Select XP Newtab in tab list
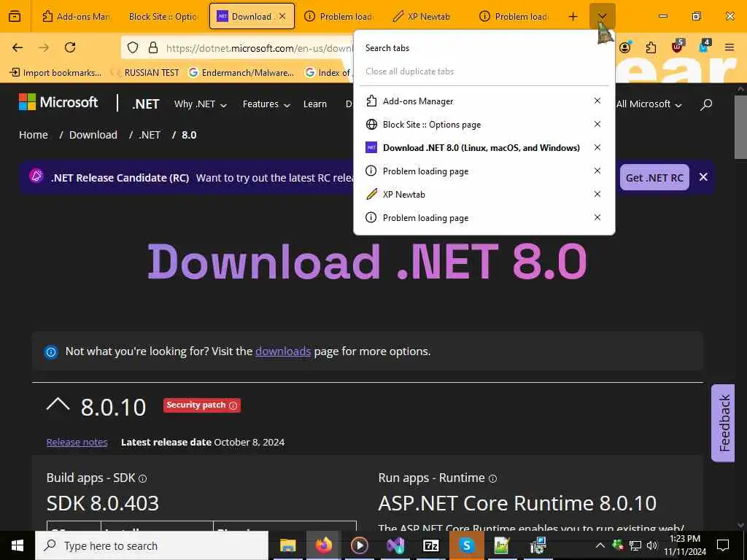The image size is (747, 560). tap(475, 194)
